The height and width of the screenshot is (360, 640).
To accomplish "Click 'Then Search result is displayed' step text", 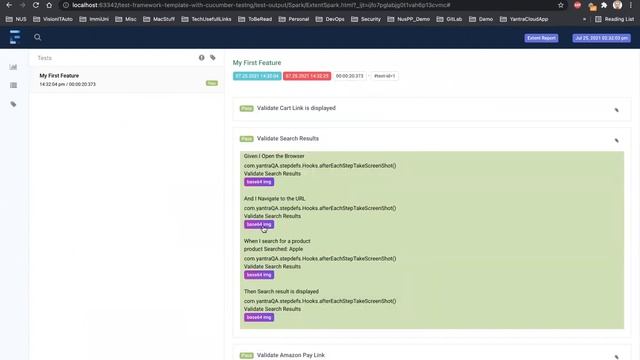I will [281, 291].
